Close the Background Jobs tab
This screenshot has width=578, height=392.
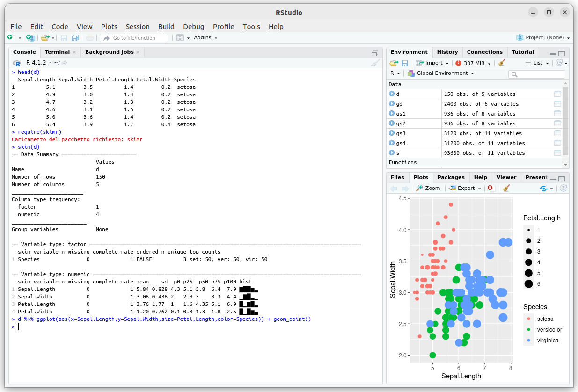click(x=138, y=52)
